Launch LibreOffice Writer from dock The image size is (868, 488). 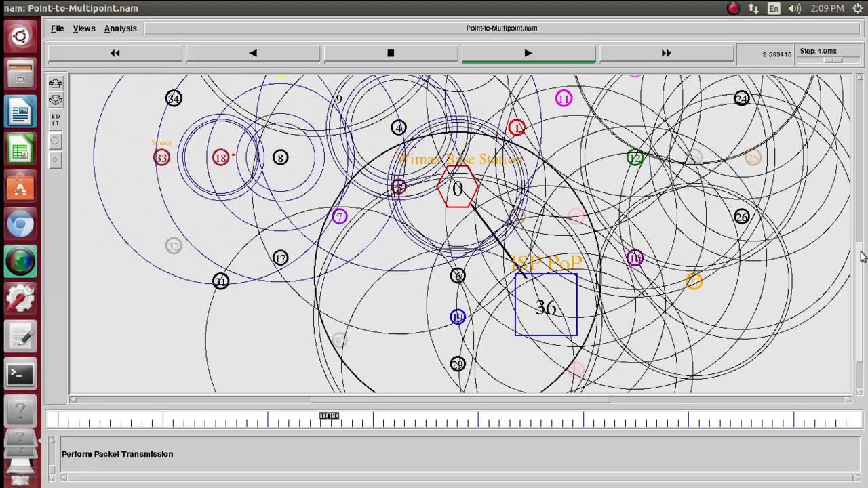20,112
